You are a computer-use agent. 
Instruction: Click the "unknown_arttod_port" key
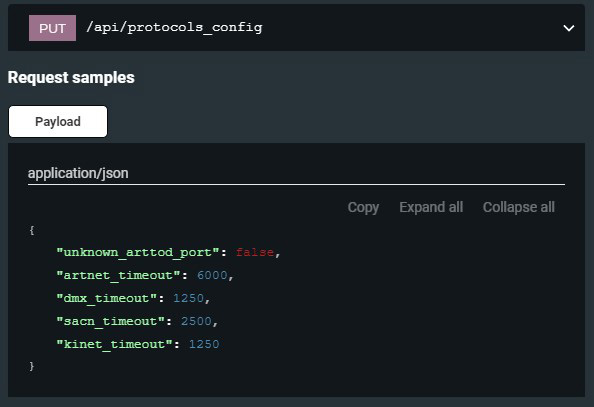138,252
